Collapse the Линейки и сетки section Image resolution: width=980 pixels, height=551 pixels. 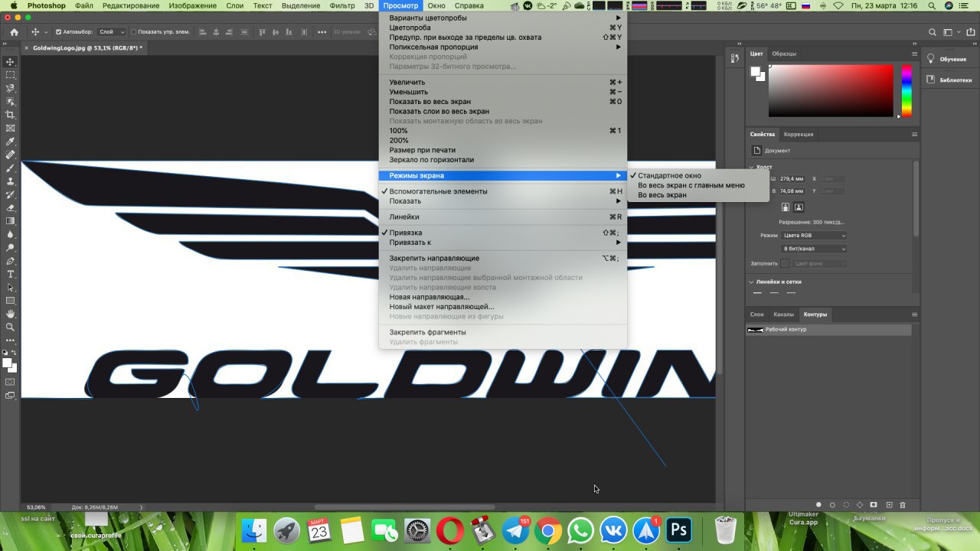click(751, 282)
